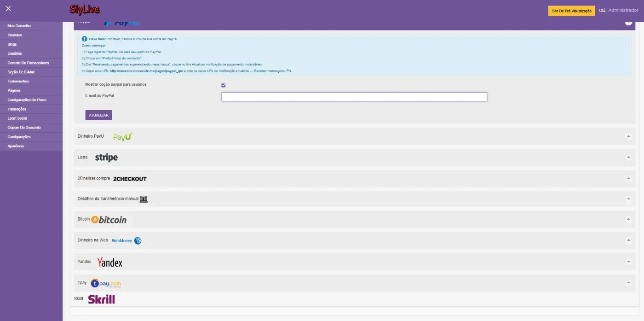Click the Tpay text label
Image resolution: width=644 pixels, height=321 pixels.
coord(82,283)
